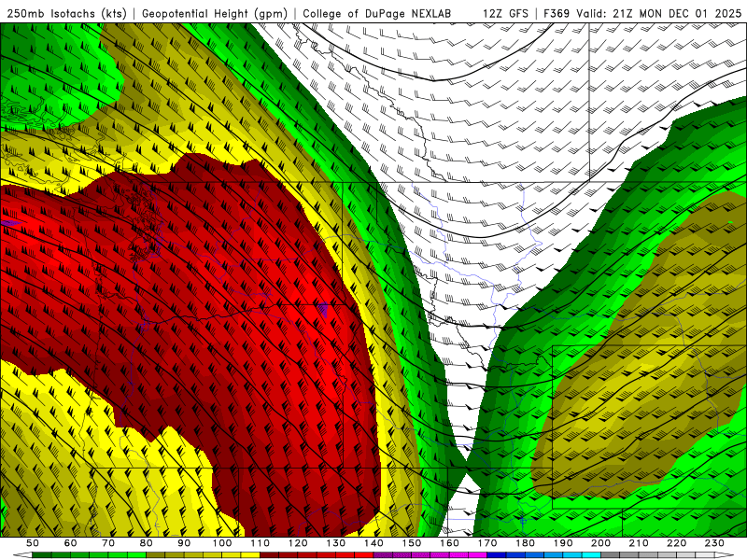
Task: Select the dark gray swatch just after 200
Action: point(611,555)
